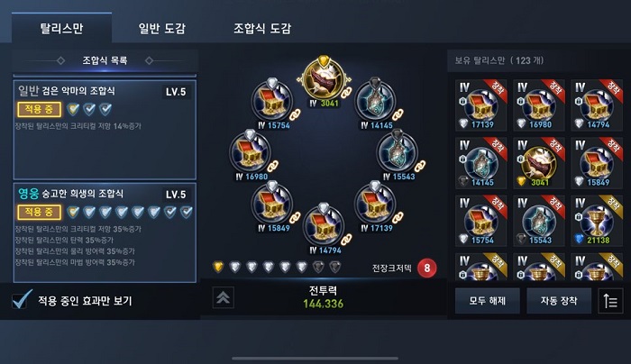
Task: Click the 모두 해제 button
Action: click(x=488, y=301)
